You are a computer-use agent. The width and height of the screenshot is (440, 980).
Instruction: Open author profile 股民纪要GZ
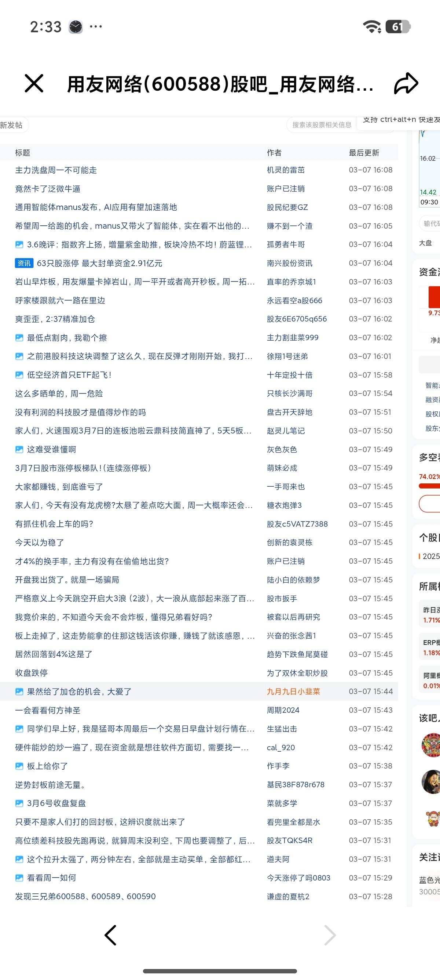(x=287, y=207)
